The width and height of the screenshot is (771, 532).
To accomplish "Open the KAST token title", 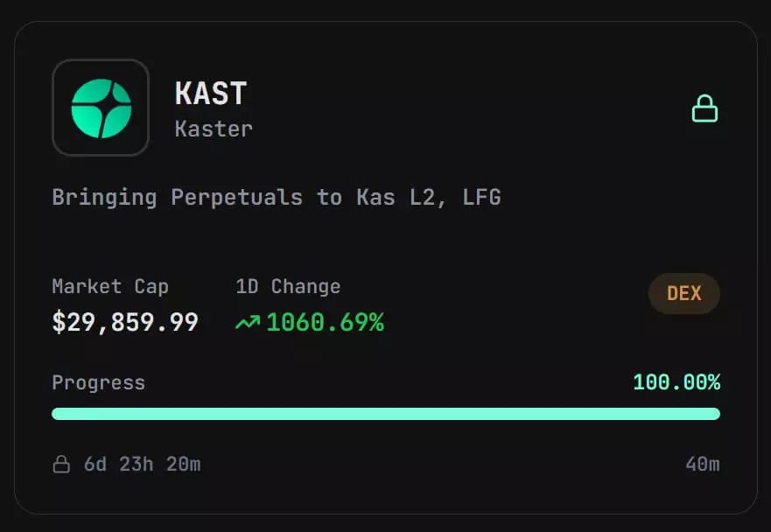I will (x=211, y=94).
